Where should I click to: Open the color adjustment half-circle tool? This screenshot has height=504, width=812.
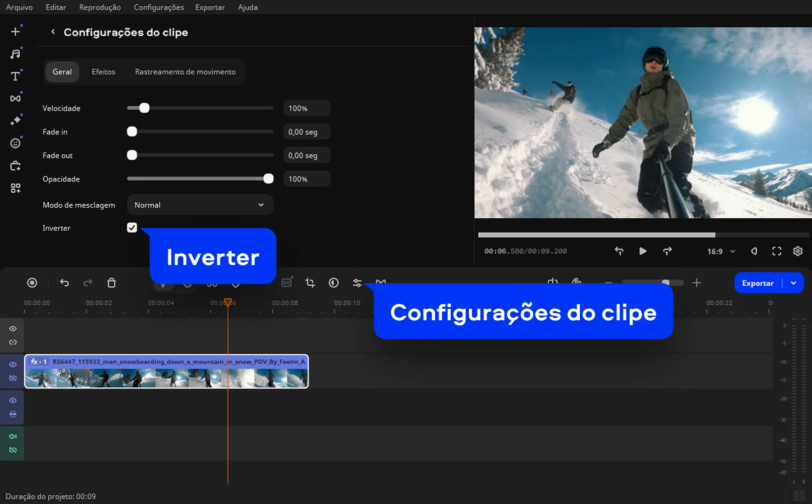pyautogui.click(x=334, y=283)
